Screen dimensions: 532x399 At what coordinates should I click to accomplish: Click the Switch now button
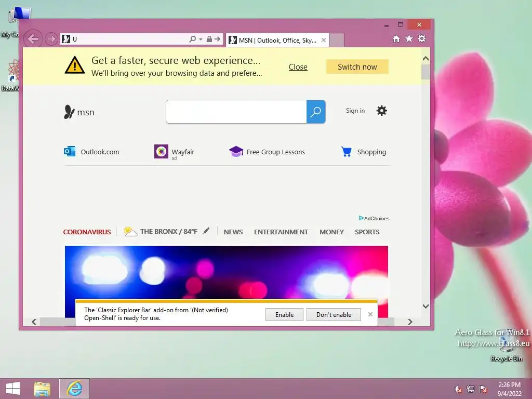point(357,67)
